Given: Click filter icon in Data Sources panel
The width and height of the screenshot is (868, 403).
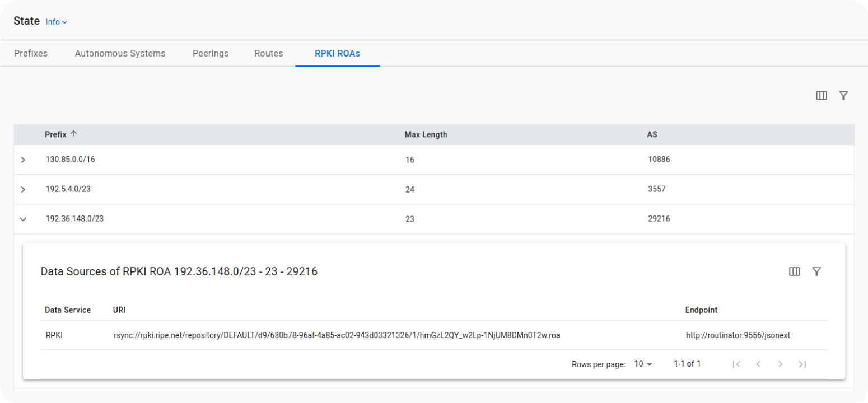Looking at the screenshot, I should pos(816,271).
